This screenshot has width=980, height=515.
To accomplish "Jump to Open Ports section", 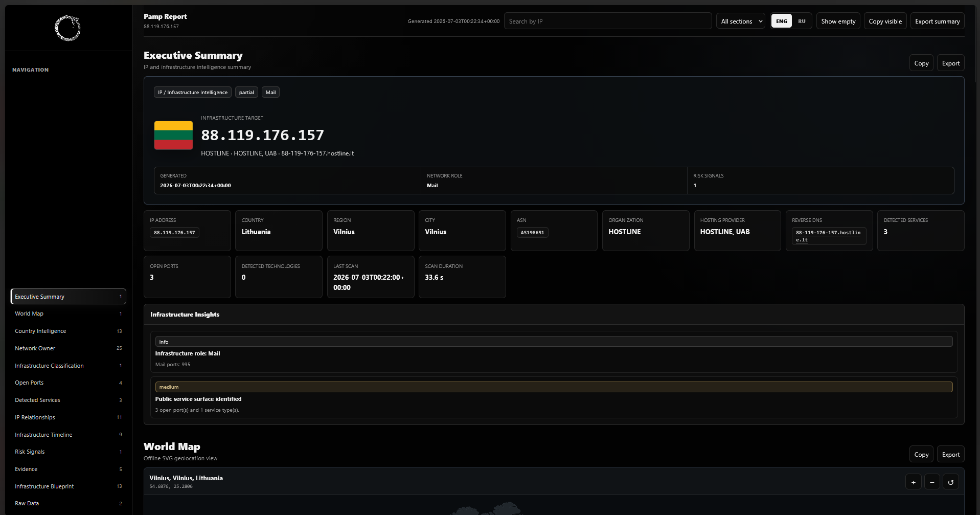I will [x=68, y=383].
